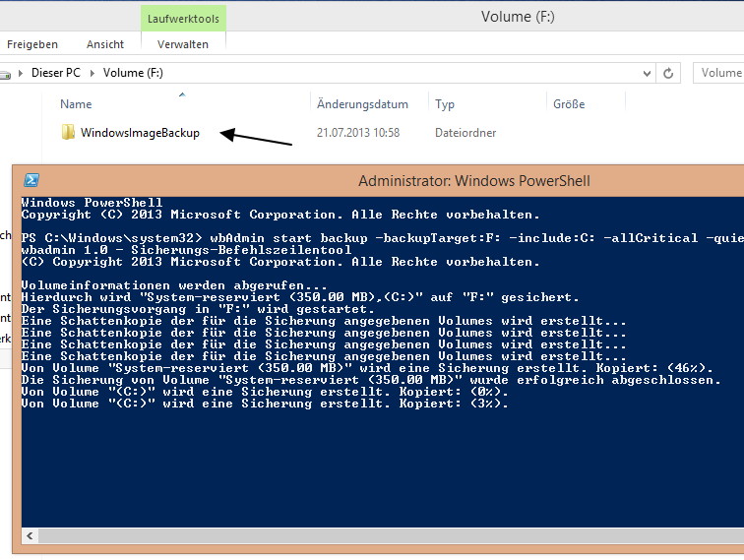Open the address bar history dropdown
Image resolution: width=744 pixels, height=560 pixels.
(x=647, y=73)
